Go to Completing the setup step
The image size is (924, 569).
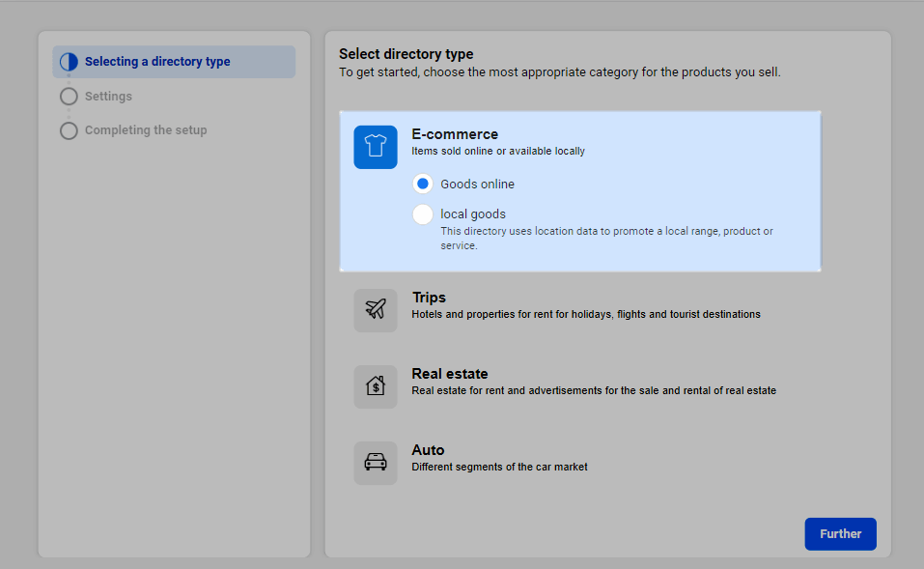click(146, 130)
